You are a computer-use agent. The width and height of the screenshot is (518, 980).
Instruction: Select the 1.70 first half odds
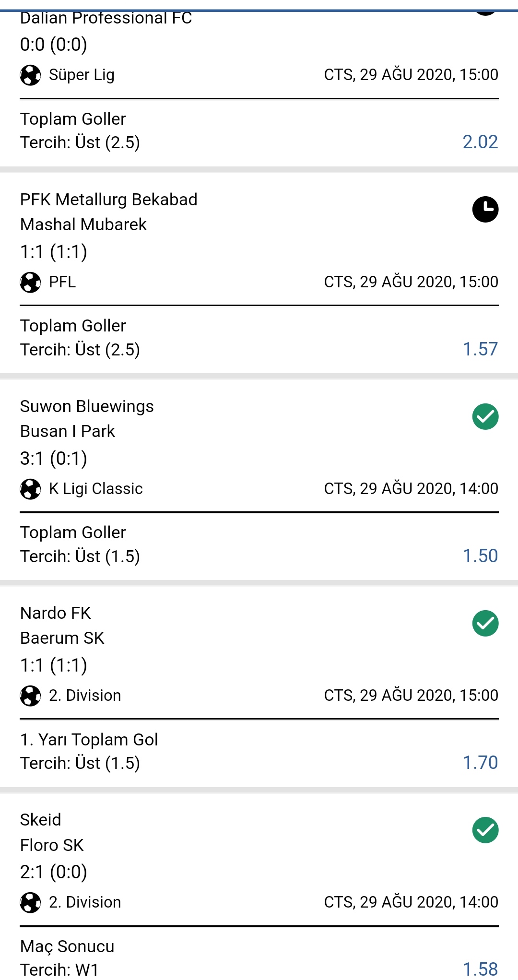[480, 763]
